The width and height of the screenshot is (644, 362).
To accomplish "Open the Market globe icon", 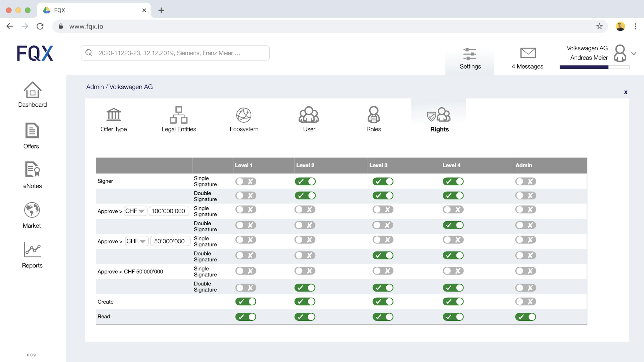I will [x=32, y=210].
